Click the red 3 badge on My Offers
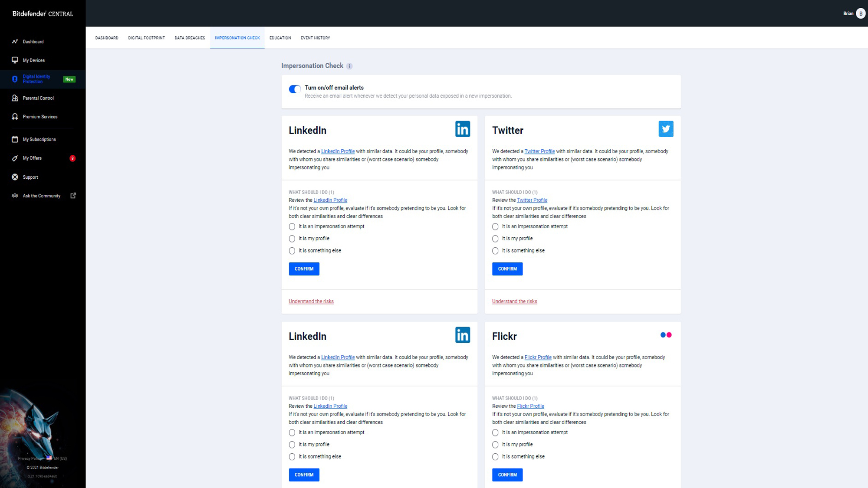 coord(72,158)
